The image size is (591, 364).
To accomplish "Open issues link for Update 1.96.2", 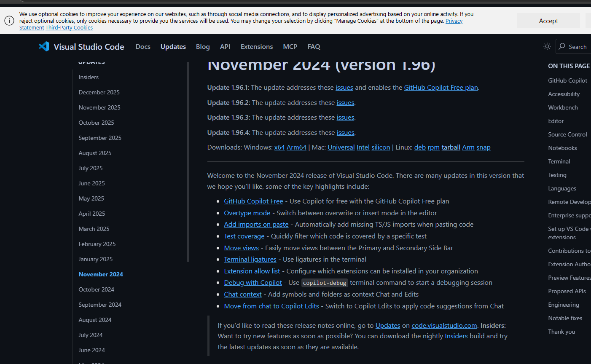I will click(x=345, y=103).
